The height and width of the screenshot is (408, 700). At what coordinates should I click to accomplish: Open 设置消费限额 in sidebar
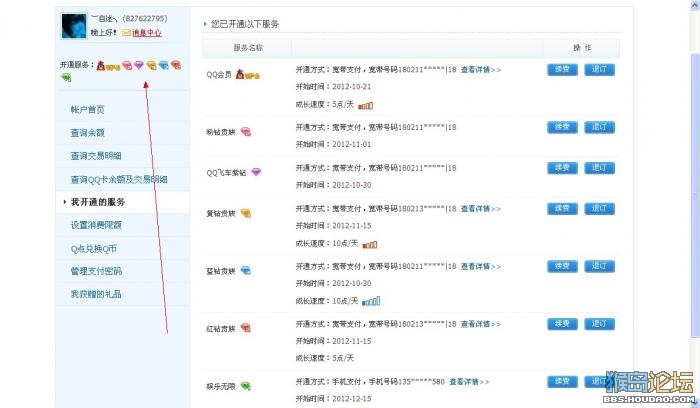96,225
